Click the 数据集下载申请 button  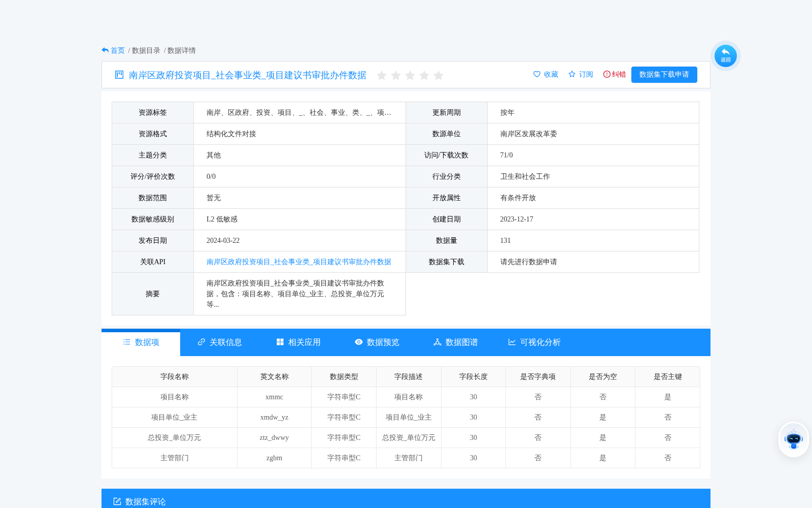[664, 75]
